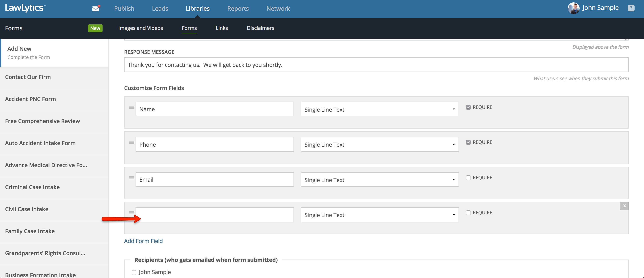Switch to the Links tab
The width and height of the screenshot is (644, 278).
point(221,28)
